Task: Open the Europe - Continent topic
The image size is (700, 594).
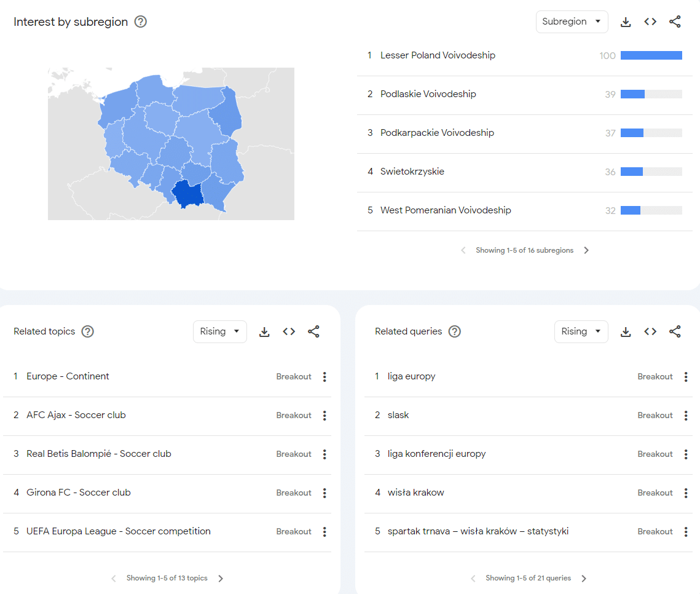Action: tap(68, 376)
